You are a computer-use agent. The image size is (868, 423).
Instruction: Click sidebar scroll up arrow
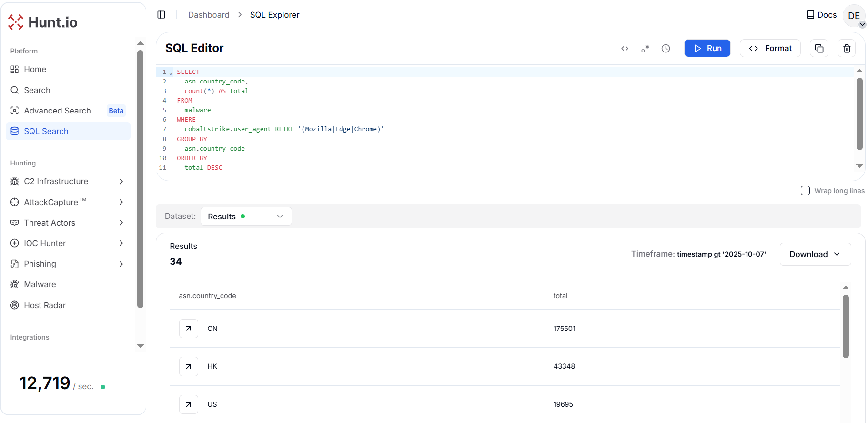click(x=140, y=43)
